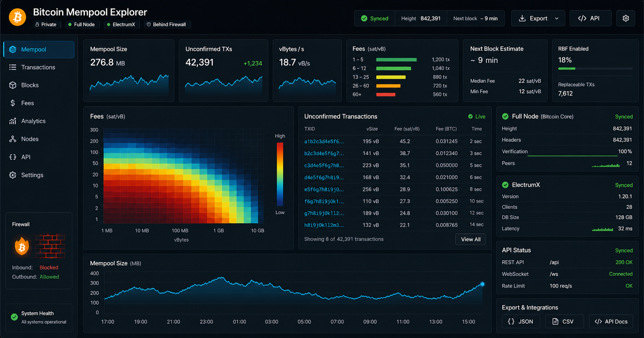Click the Verification 100% progress bar
This screenshot has height=338, width=644.
click(573, 156)
